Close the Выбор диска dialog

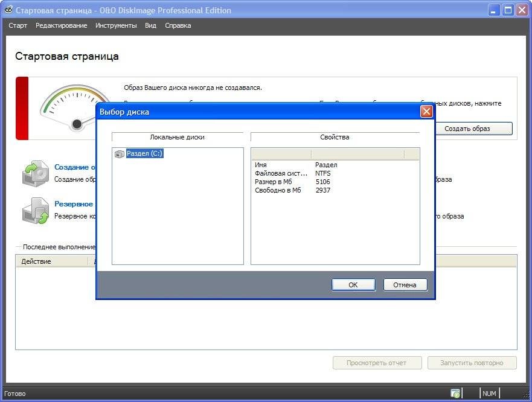(x=426, y=111)
